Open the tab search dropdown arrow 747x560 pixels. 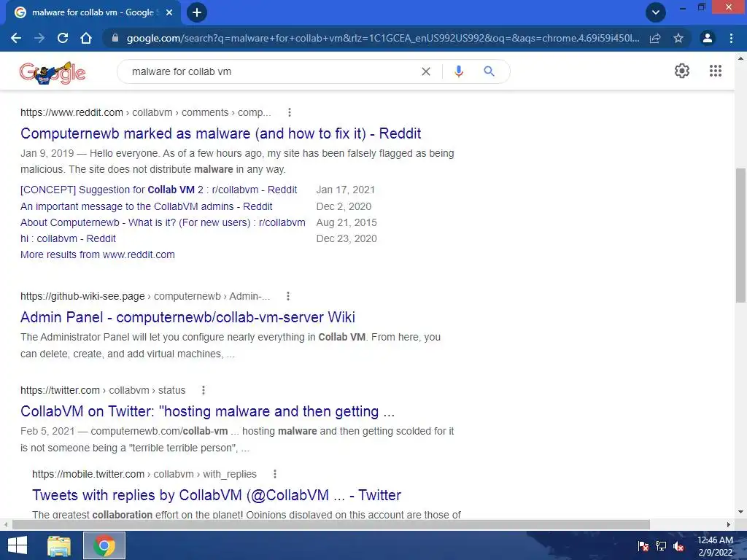(656, 12)
